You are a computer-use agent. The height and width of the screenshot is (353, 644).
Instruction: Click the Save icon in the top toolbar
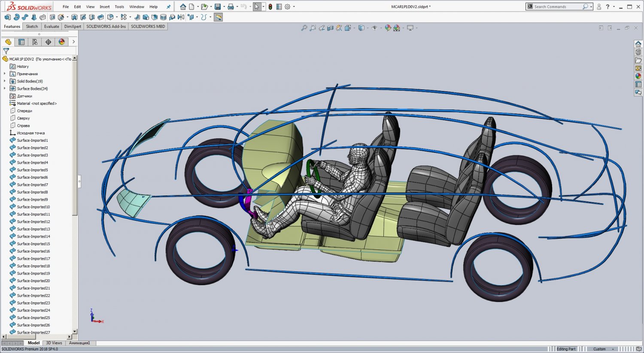(218, 7)
